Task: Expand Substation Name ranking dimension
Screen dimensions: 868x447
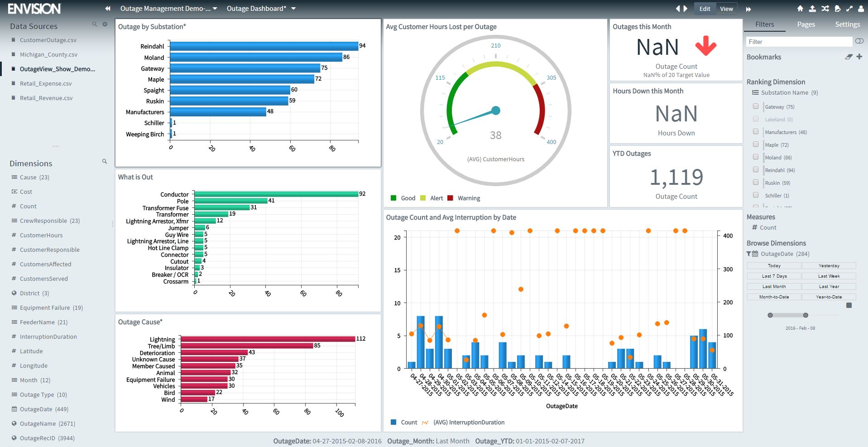Action: pos(785,92)
